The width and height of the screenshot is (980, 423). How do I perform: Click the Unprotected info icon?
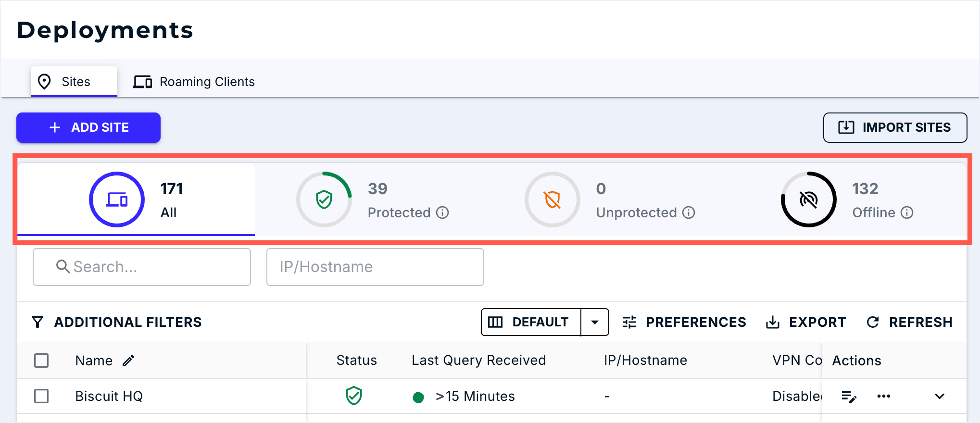(x=689, y=212)
